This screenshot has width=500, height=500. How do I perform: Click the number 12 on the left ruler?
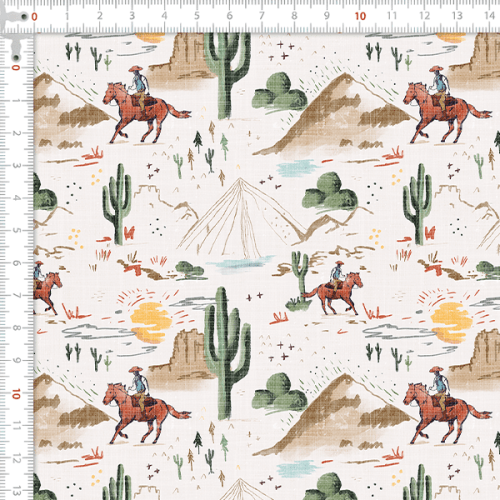pyautogui.click(x=16, y=458)
